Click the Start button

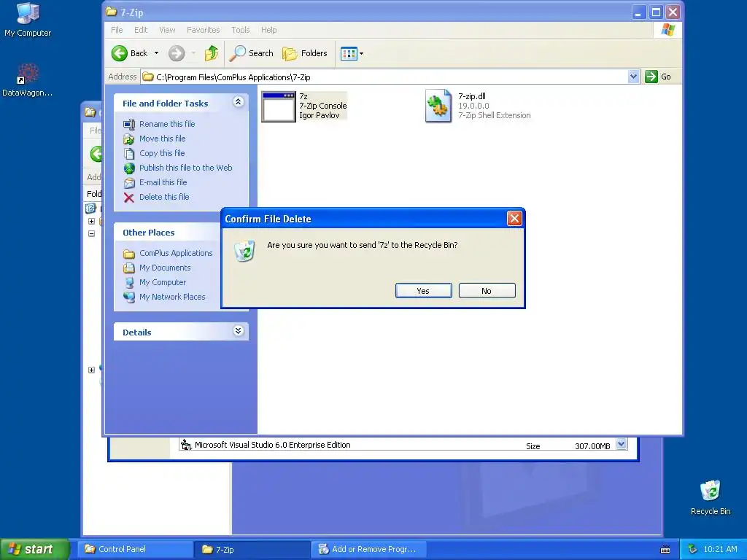[35, 549]
